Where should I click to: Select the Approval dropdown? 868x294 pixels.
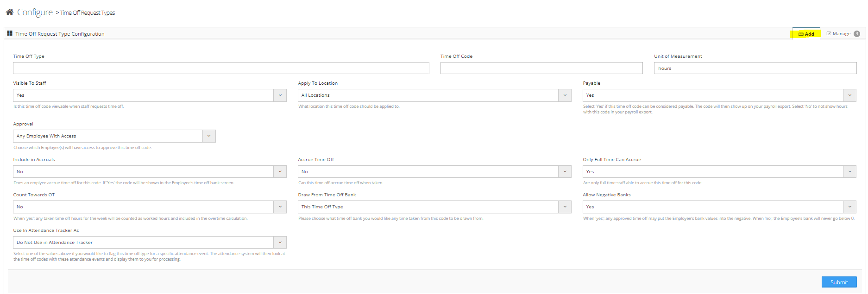click(114, 136)
